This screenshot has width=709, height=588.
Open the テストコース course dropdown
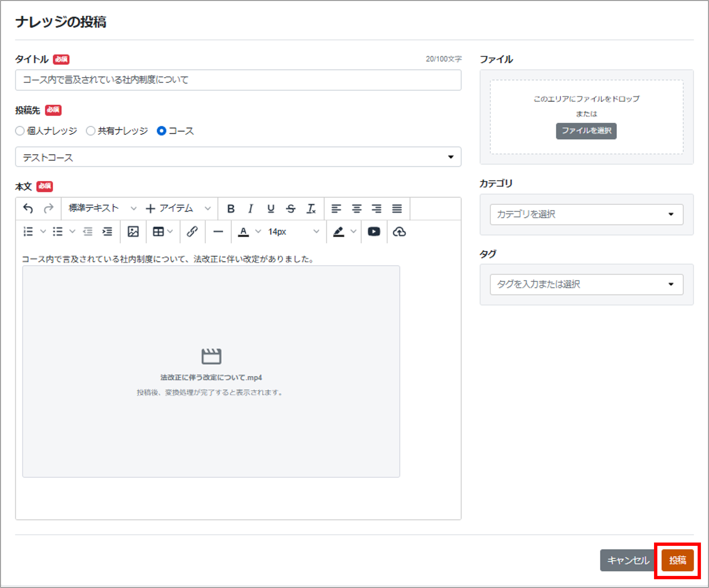click(x=238, y=157)
